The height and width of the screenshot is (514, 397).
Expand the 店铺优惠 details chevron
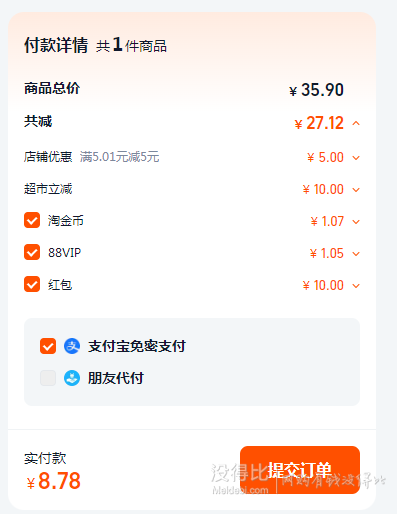(356, 158)
